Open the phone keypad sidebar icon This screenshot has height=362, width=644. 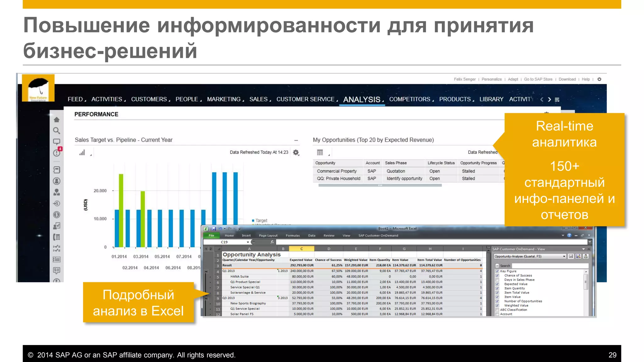[x=57, y=237]
